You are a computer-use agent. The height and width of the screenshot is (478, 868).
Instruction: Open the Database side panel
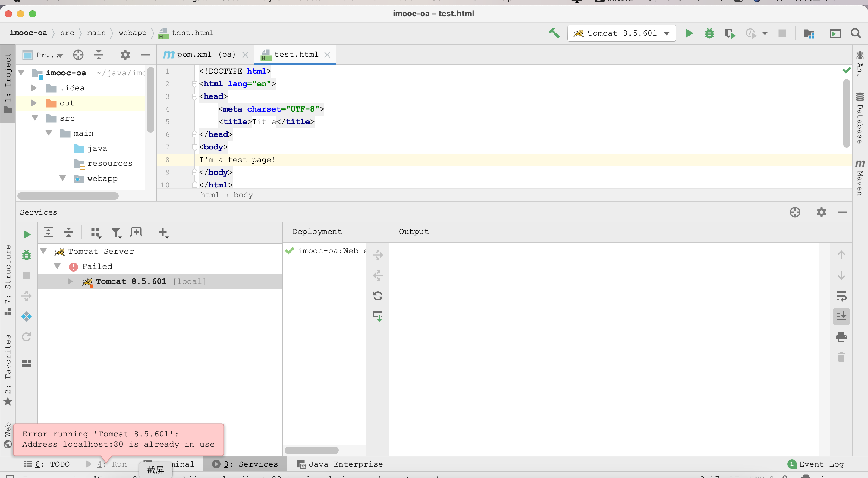860,118
